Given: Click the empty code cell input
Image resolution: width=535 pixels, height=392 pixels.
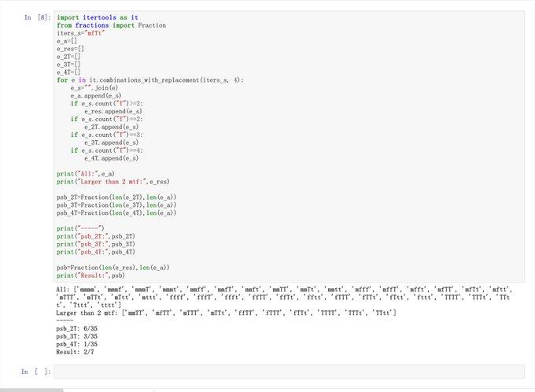Looking at the screenshot, I should [x=289, y=372].
